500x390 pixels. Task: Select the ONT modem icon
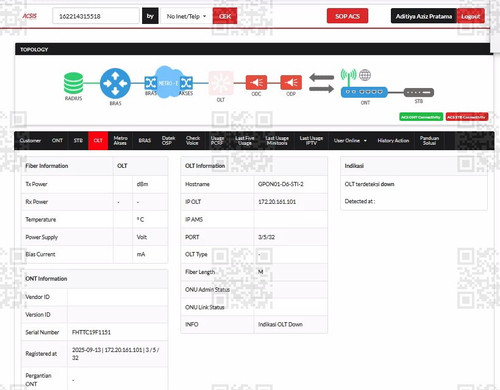[364, 92]
